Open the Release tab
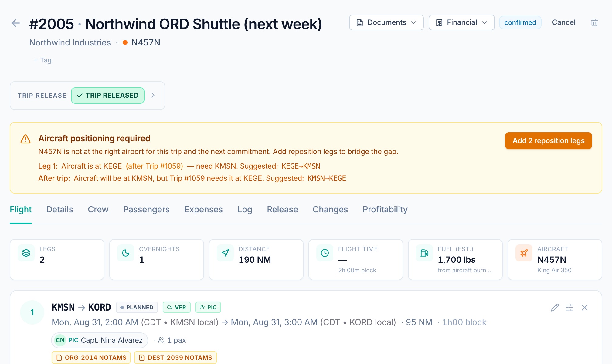The width and height of the screenshot is (612, 364). [282, 209]
